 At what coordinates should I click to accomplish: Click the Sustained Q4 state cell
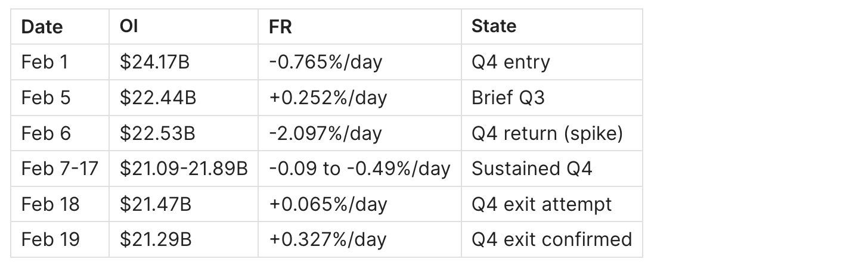[x=532, y=169]
